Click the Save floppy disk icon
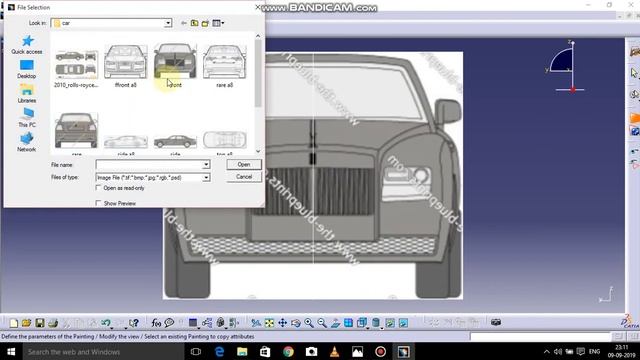640x360 pixels. 40,323
